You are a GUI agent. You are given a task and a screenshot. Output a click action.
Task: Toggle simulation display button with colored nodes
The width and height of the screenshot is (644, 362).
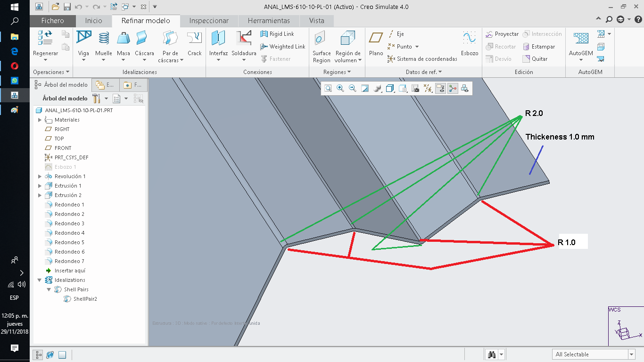453,88
